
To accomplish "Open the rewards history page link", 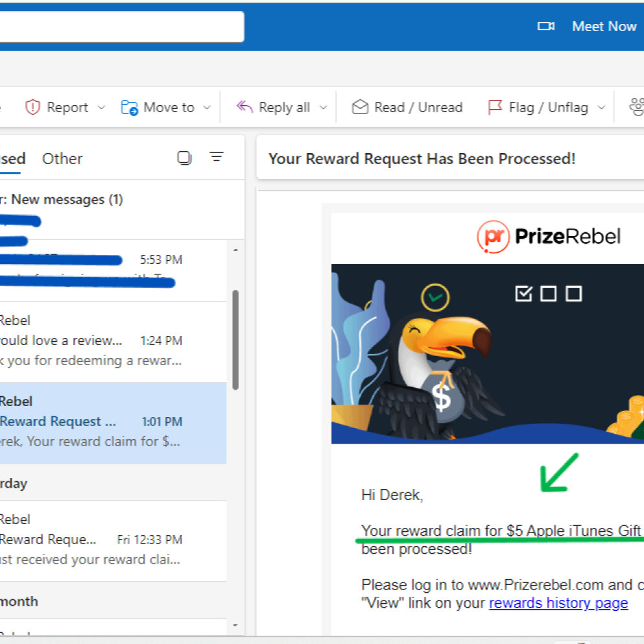I will coord(558,603).
